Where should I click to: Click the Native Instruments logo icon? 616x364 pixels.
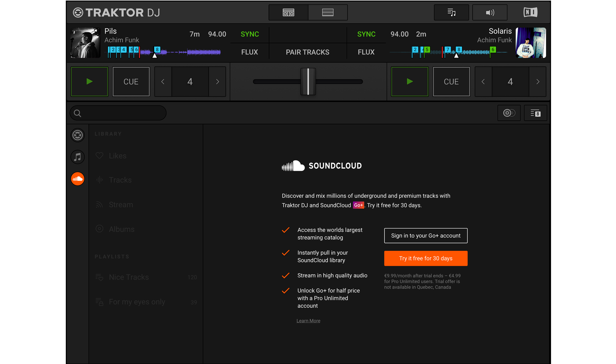[530, 12]
